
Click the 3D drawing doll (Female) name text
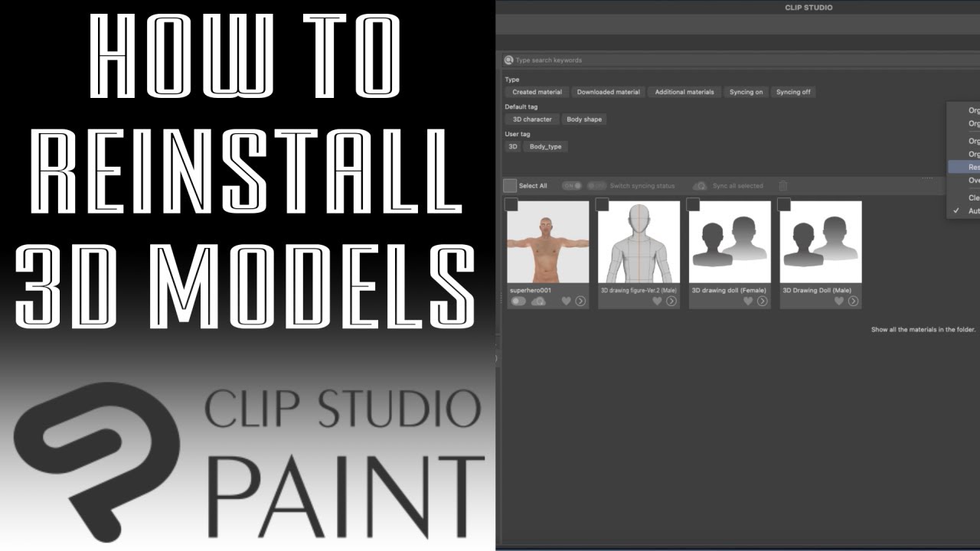tap(729, 291)
